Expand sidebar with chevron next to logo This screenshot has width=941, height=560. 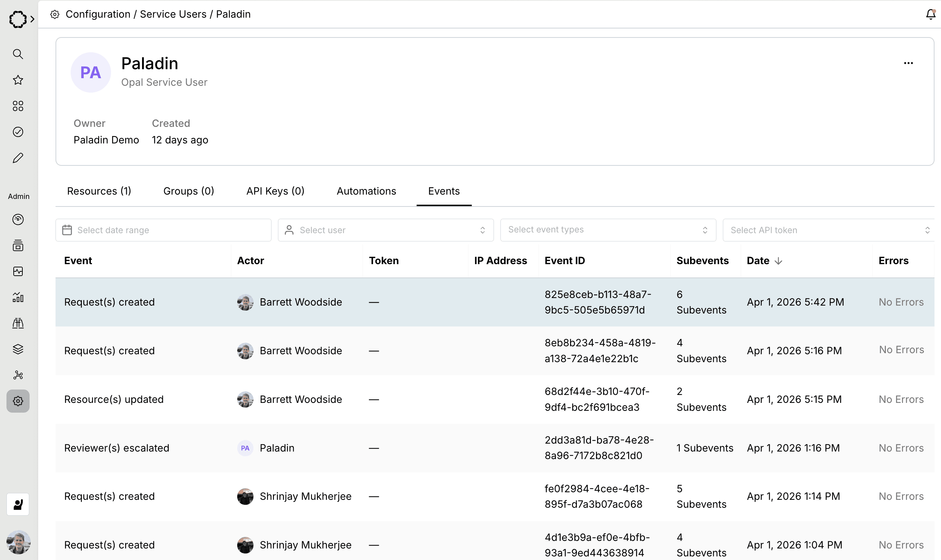[32, 19]
